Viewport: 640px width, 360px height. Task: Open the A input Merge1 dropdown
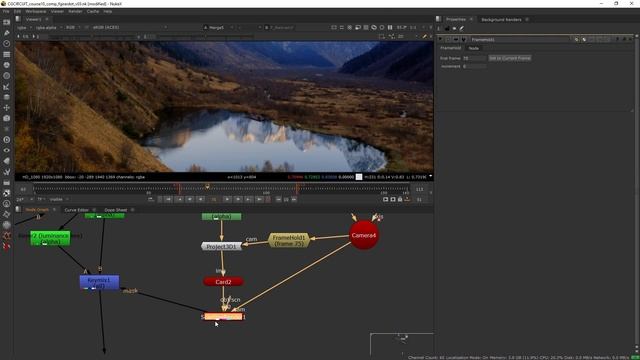[x=218, y=27]
